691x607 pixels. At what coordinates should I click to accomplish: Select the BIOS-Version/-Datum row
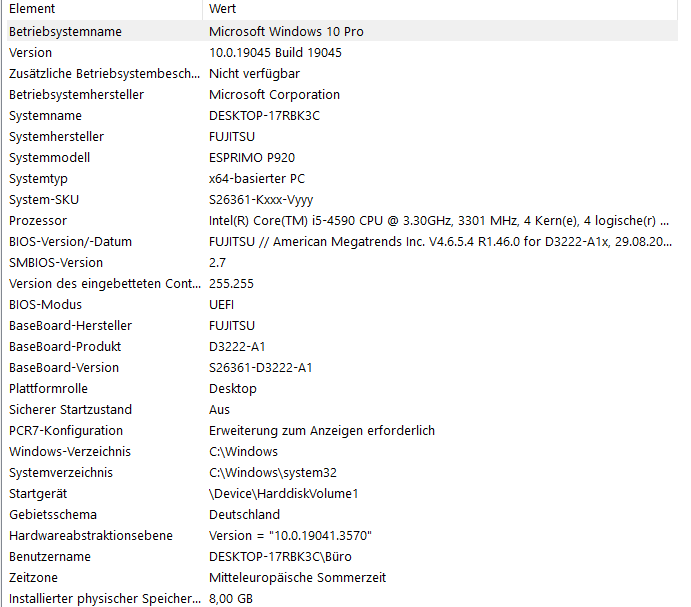click(342, 242)
